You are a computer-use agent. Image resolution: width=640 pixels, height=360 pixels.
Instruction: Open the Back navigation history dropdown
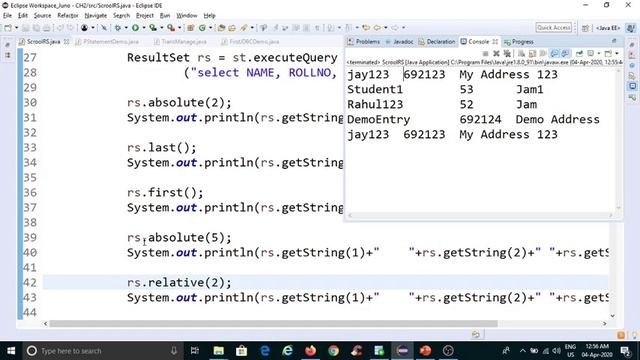click(x=386, y=28)
